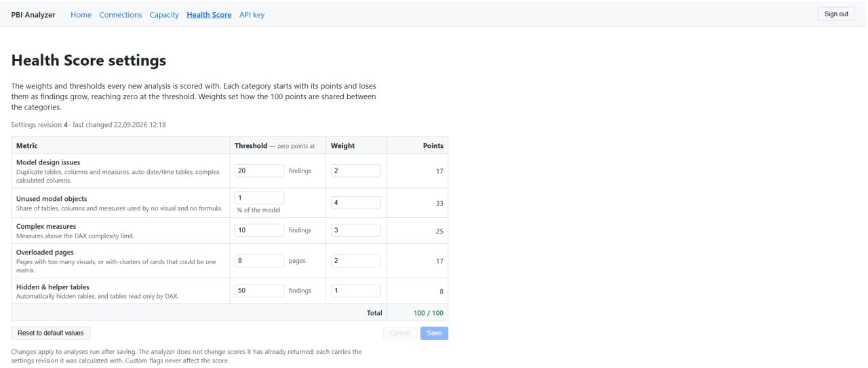
Task: Click the Save button
Action: (434, 333)
